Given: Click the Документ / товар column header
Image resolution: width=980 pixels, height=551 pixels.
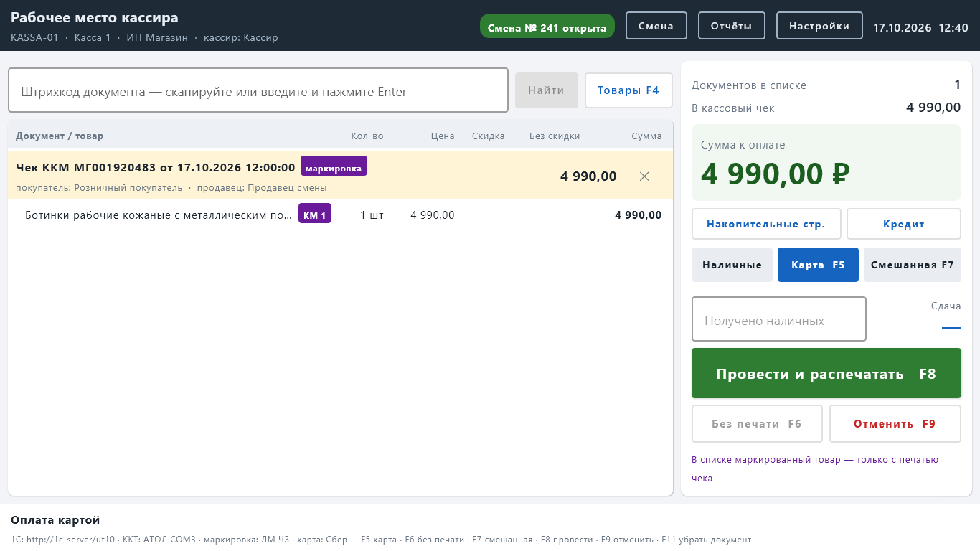Looking at the screenshot, I should click(60, 136).
